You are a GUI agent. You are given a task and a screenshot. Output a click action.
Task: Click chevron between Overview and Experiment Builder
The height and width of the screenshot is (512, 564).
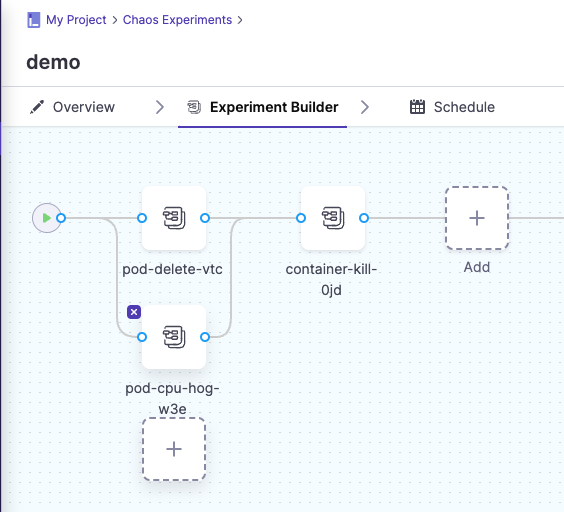[160, 107]
